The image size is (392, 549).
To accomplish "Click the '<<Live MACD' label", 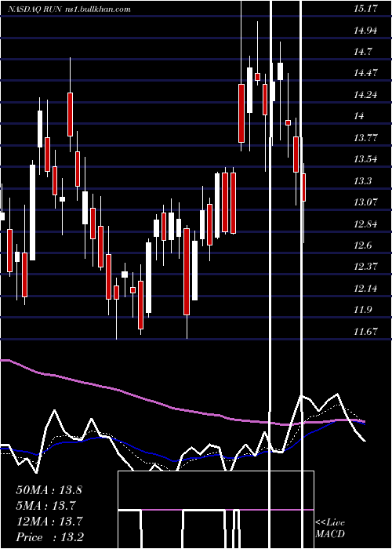I will click(330, 529).
